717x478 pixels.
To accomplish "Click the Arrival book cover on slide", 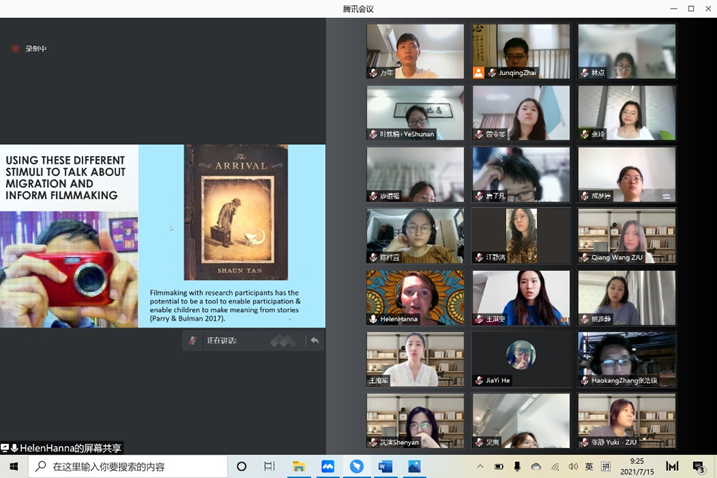I will [236, 212].
